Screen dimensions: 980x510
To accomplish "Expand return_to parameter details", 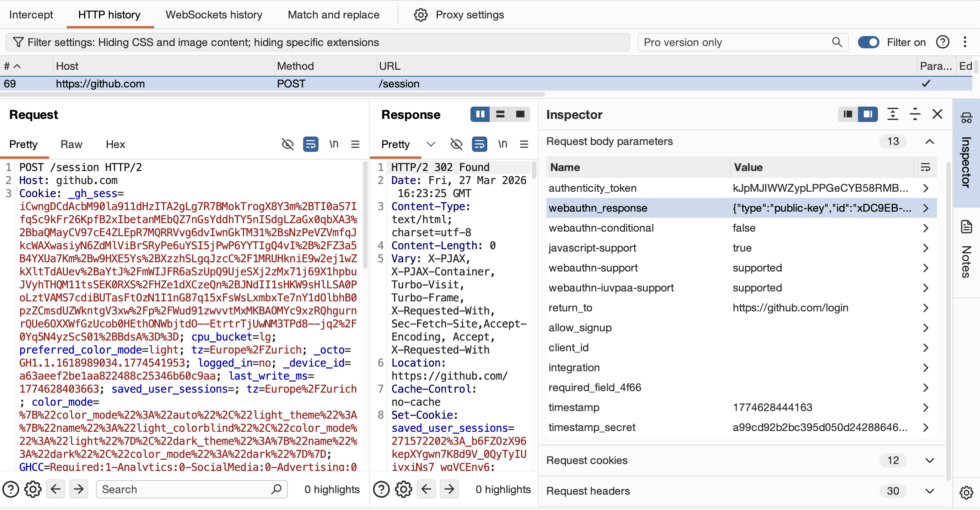I will (926, 308).
